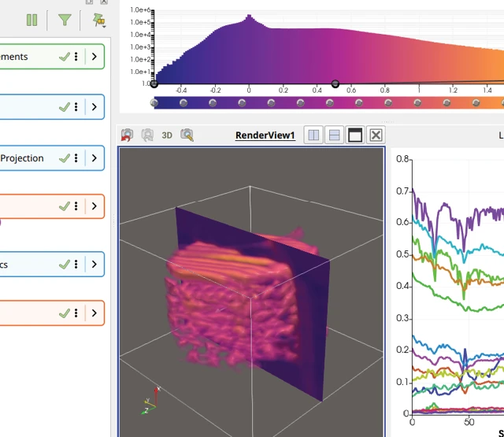The image size is (504, 437).
Task: Toggle the check mark on the 'cs' row
Action: [x=65, y=265]
